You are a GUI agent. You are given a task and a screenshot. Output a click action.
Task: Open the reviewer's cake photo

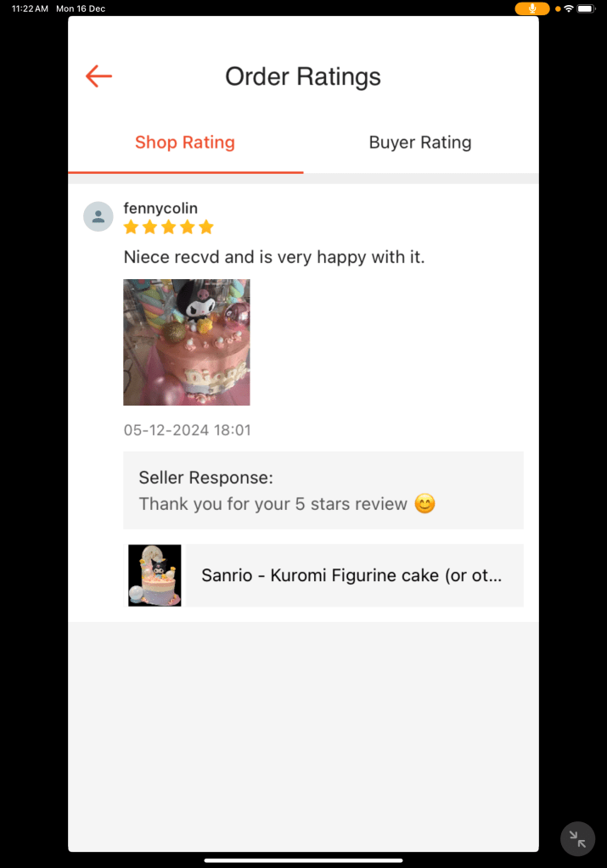click(x=187, y=342)
